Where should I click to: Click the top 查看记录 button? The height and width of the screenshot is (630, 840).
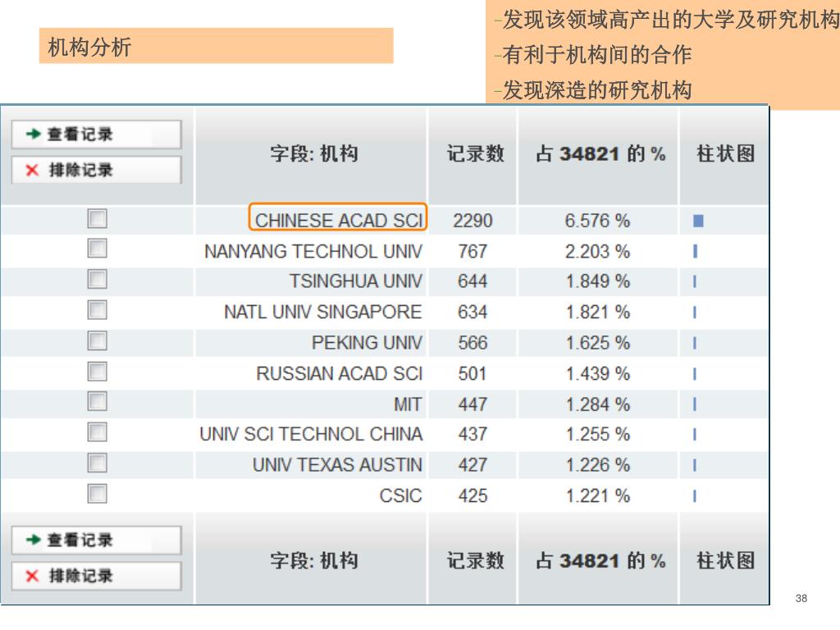click(97, 134)
